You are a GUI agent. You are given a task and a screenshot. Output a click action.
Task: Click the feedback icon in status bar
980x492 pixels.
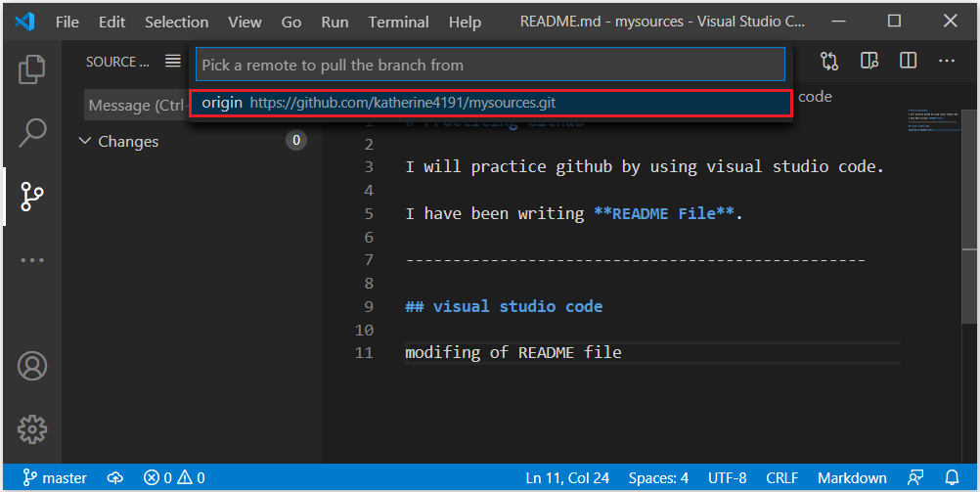pyautogui.click(x=915, y=478)
